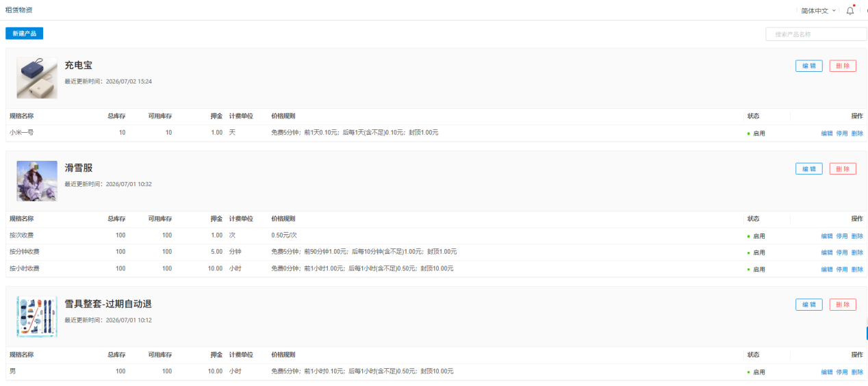Screen dimensions: 868x386
Task: Disable 小米一号 spec via 停用 link
Action: click(842, 133)
